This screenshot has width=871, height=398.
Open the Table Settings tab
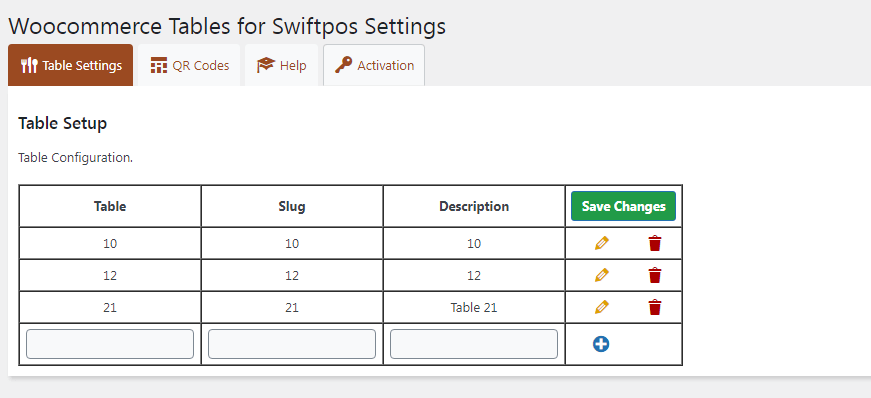pyautogui.click(x=71, y=65)
